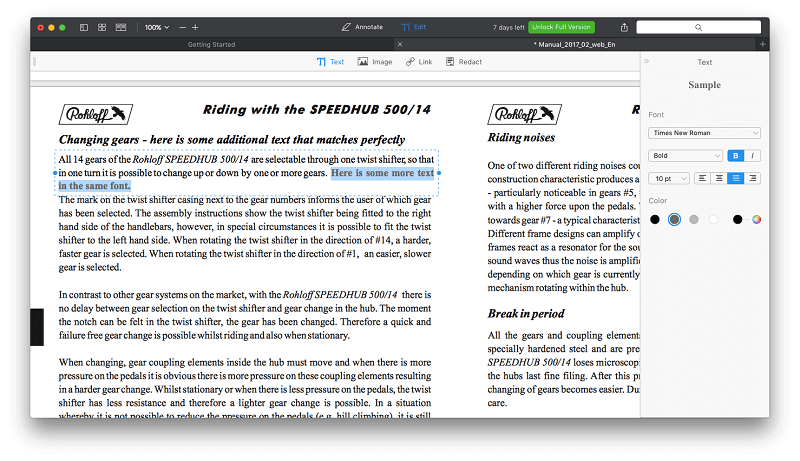Switch to Edit mode

pyautogui.click(x=413, y=27)
